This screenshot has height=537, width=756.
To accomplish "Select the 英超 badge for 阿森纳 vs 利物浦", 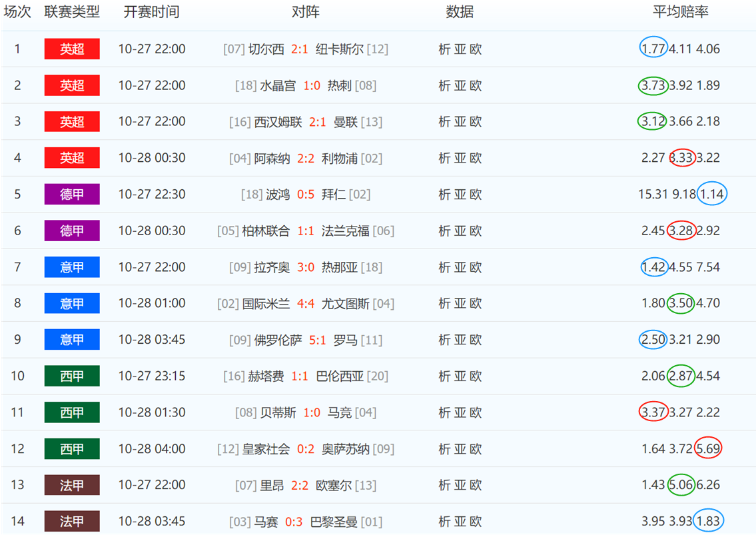I will click(72, 158).
